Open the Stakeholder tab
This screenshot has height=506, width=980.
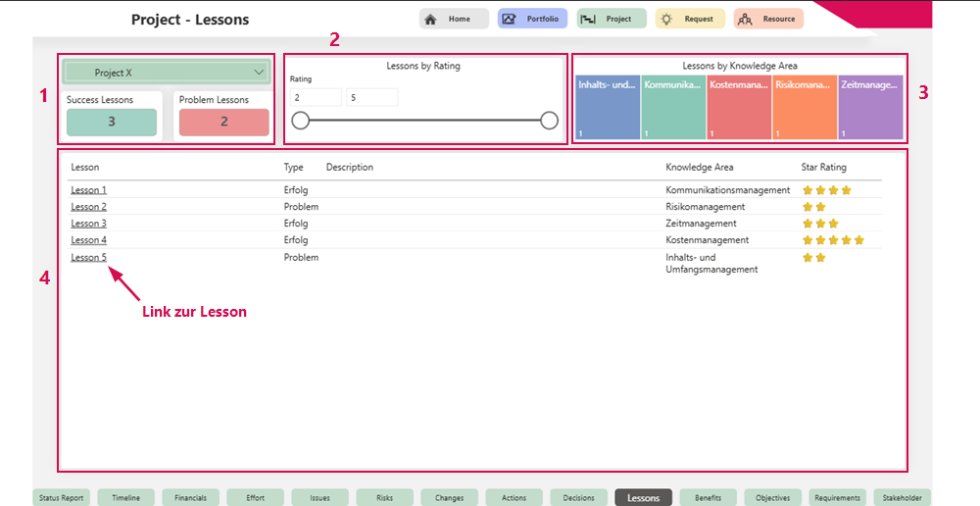(902, 498)
